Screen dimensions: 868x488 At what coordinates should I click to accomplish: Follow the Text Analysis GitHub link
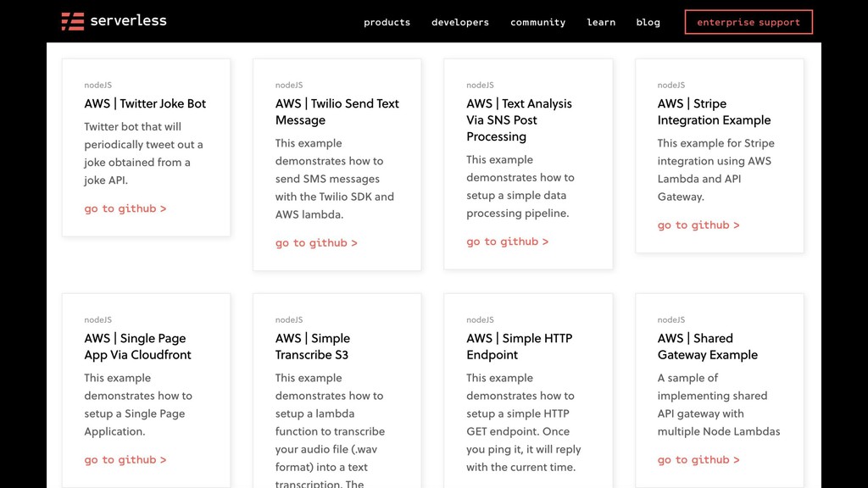[507, 241]
